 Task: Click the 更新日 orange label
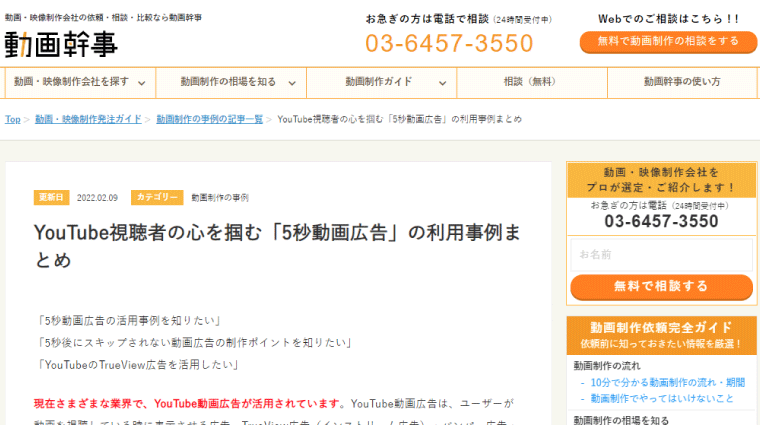[x=51, y=197]
